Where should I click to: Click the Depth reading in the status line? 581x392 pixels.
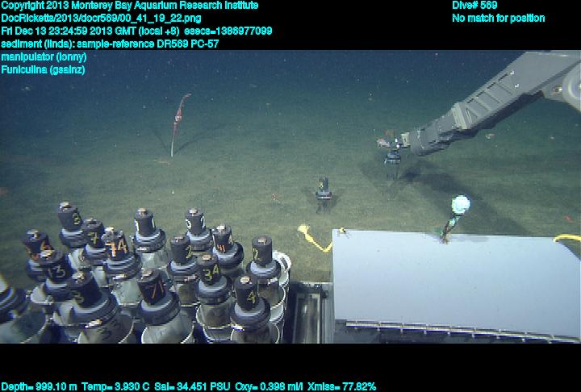pos(39,386)
